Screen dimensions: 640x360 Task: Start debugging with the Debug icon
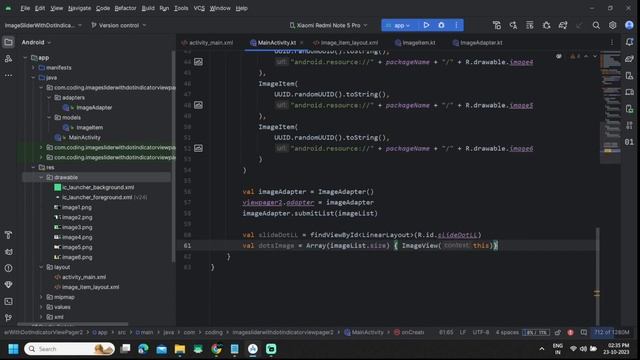click(441, 25)
